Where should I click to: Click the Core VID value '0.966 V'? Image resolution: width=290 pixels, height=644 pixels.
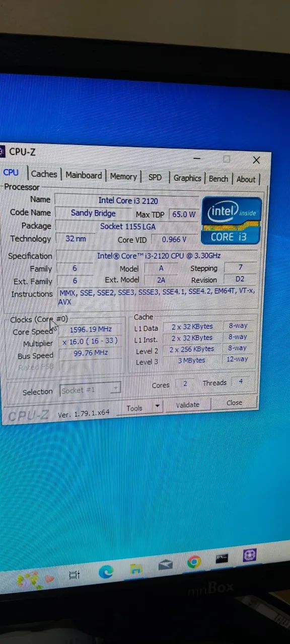tap(174, 239)
